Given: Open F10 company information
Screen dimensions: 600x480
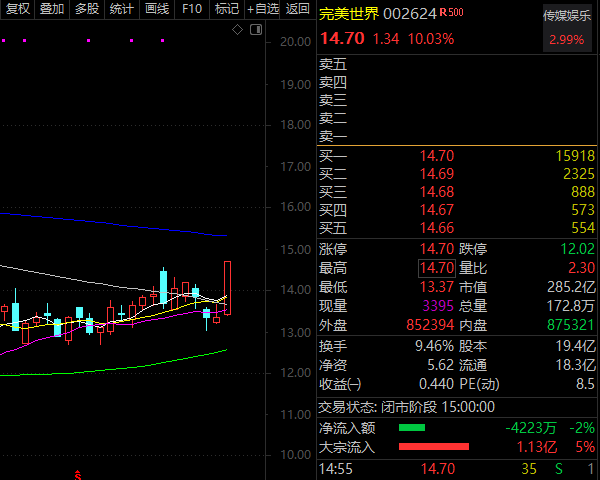Looking at the screenshot, I should point(192,9).
